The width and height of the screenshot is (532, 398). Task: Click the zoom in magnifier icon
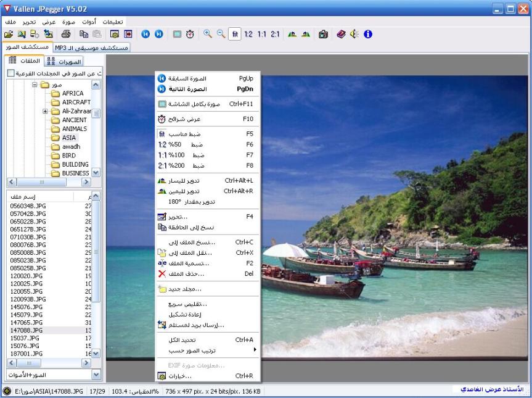point(208,34)
